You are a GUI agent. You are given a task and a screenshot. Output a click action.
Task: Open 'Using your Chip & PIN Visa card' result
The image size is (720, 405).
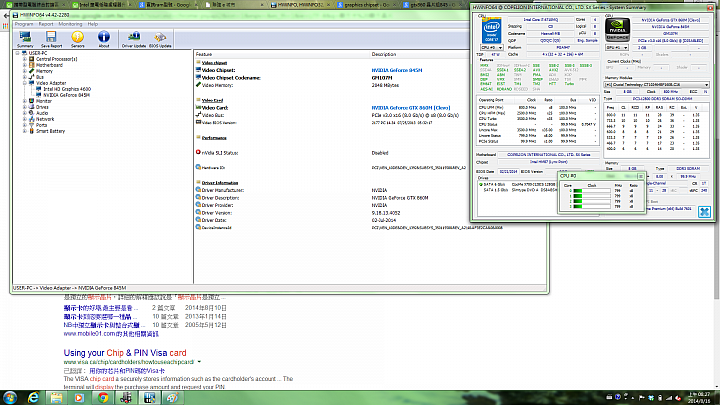pos(125,353)
